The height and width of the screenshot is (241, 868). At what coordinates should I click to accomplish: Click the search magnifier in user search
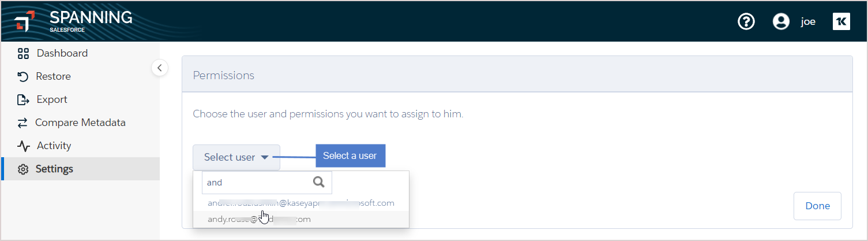(318, 183)
